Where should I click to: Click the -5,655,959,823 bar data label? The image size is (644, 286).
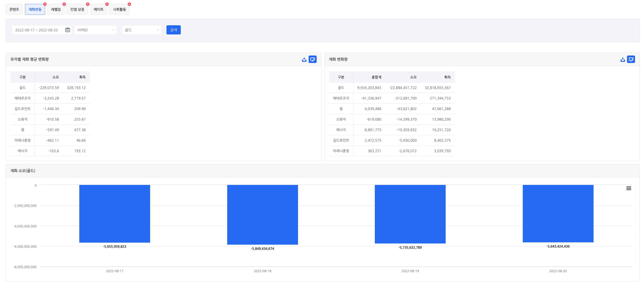(x=114, y=246)
